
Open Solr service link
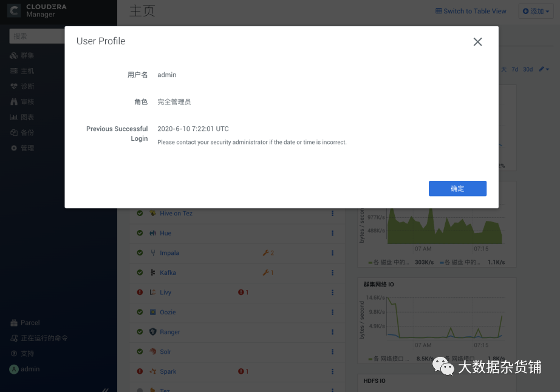coord(165,352)
